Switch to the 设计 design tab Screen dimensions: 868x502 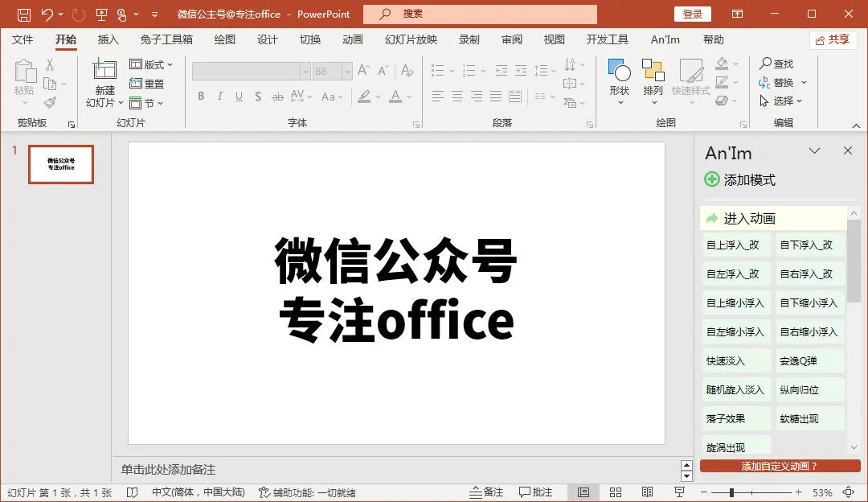[268, 39]
